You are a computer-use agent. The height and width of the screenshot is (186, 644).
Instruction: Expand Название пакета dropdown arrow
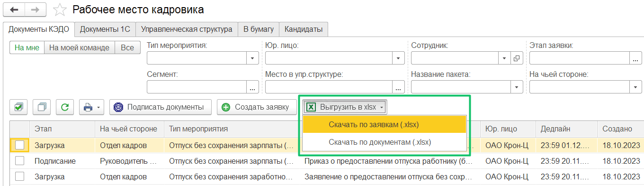[x=516, y=87]
